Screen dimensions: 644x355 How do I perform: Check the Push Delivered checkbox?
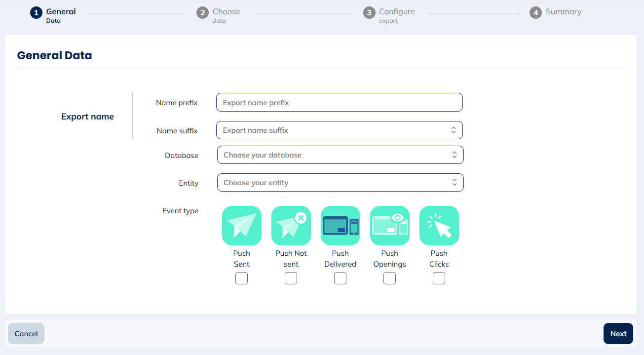click(x=340, y=278)
